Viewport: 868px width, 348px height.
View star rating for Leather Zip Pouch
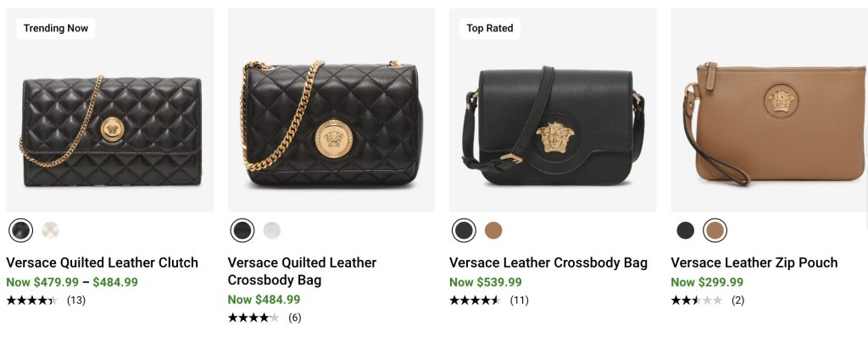point(696,300)
